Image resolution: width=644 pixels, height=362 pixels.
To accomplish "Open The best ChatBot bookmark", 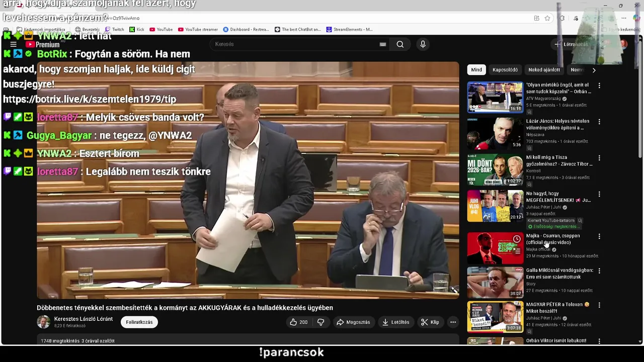I will click(298, 29).
